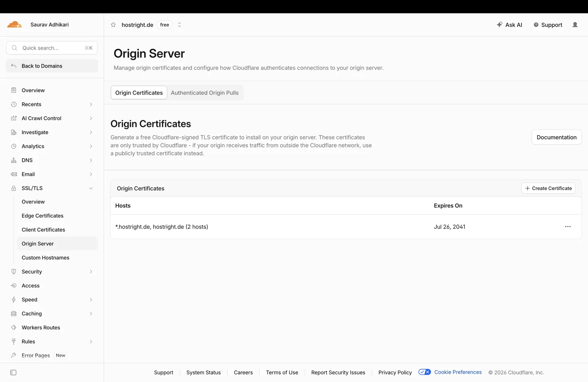The image size is (588, 382).
Task: Open actions menu for hostright.de certificate
Action: click(568, 227)
